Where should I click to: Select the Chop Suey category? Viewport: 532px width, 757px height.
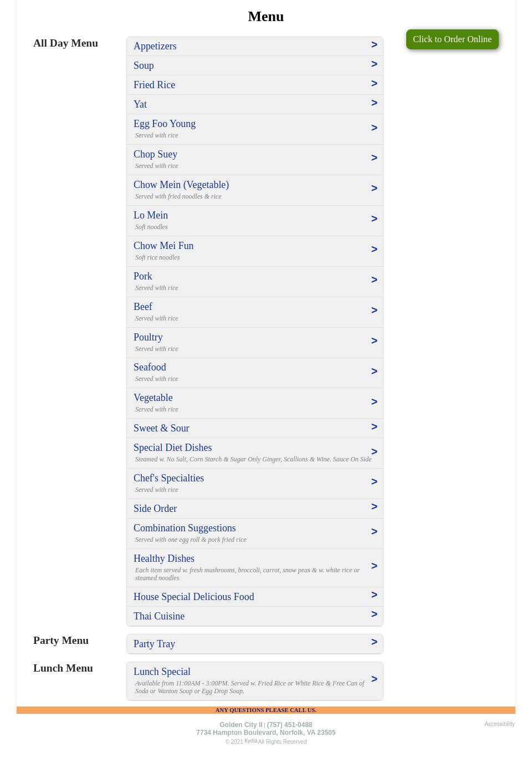pyautogui.click(x=156, y=154)
